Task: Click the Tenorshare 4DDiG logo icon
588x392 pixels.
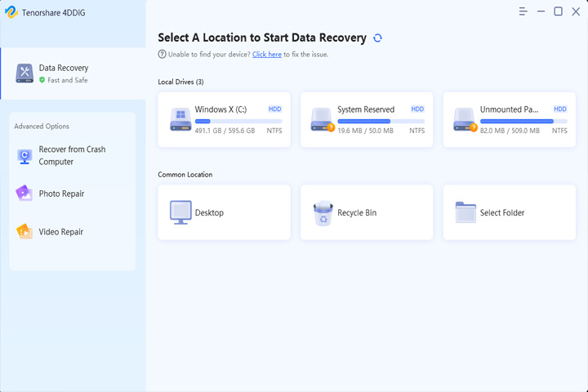Action: (11, 12)
